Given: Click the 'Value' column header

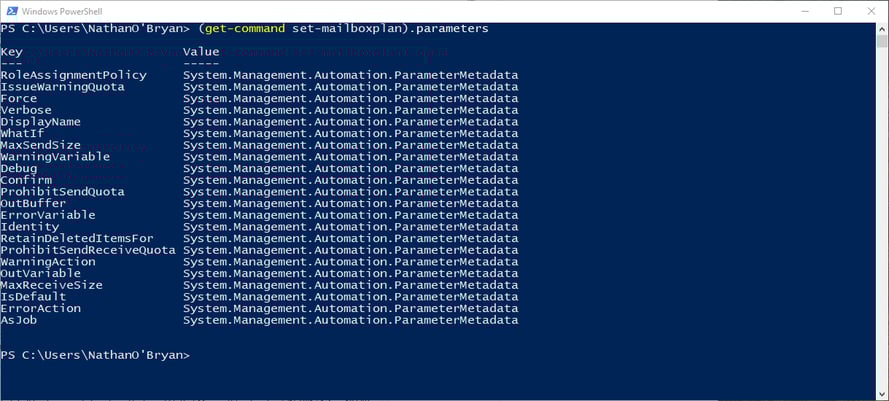Looking at the screenshot, I should coord(201,52).
